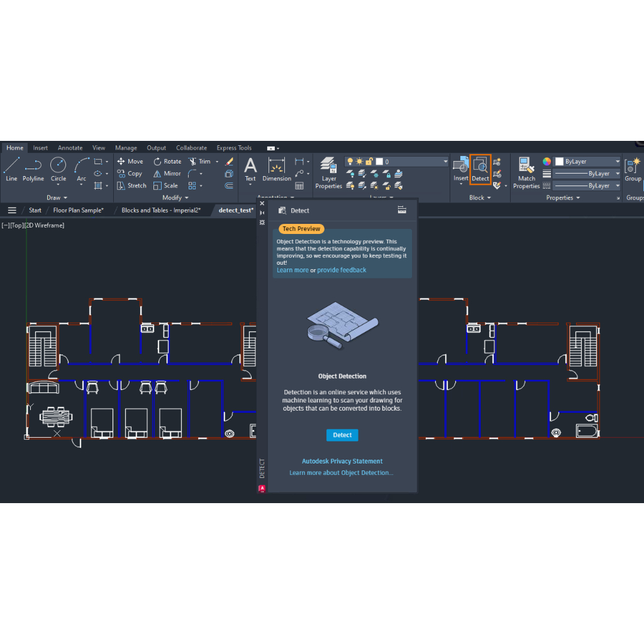Click the Layer Freeze icon
The width and height of the screenshot is (644, 644).
pos(375,174)
